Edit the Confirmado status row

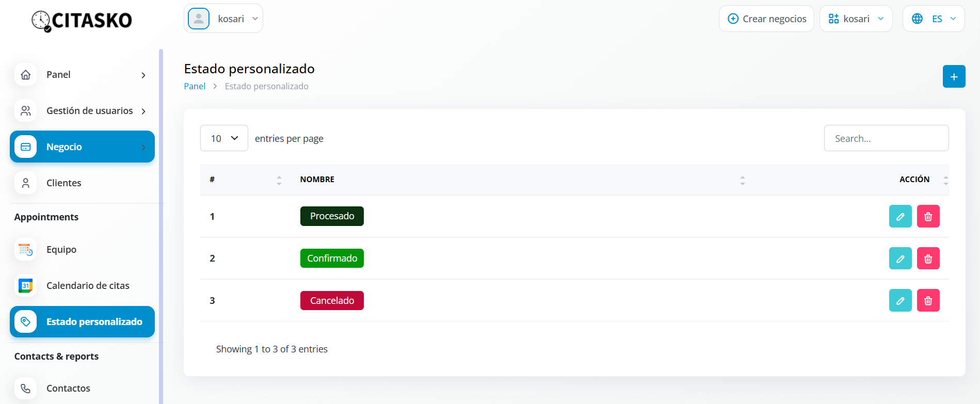click(900, 258)
